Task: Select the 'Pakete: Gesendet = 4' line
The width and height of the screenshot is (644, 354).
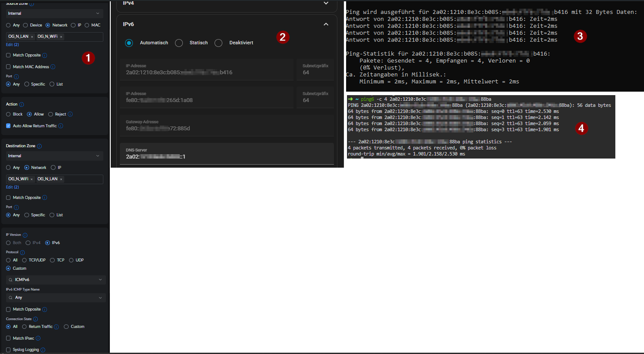Action: pyautogui.click(x=445, y=61)
